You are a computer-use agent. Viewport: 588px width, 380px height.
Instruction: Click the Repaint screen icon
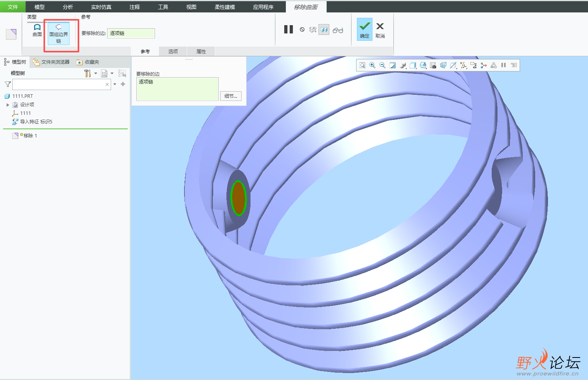(x=393, y=65)
